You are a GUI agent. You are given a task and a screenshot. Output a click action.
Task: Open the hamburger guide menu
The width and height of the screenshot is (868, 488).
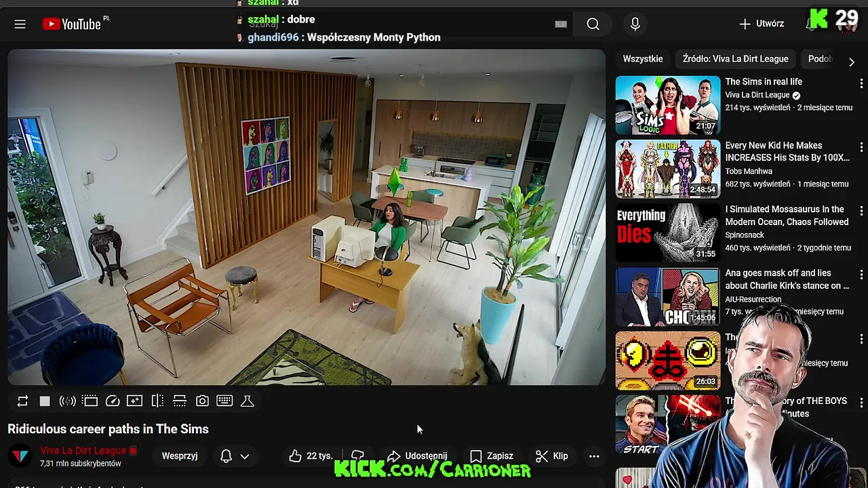[x=20, y=24]
